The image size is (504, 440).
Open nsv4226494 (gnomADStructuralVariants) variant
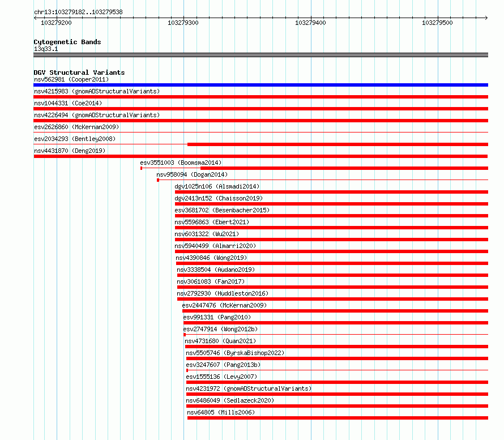(x=97, y=115)
